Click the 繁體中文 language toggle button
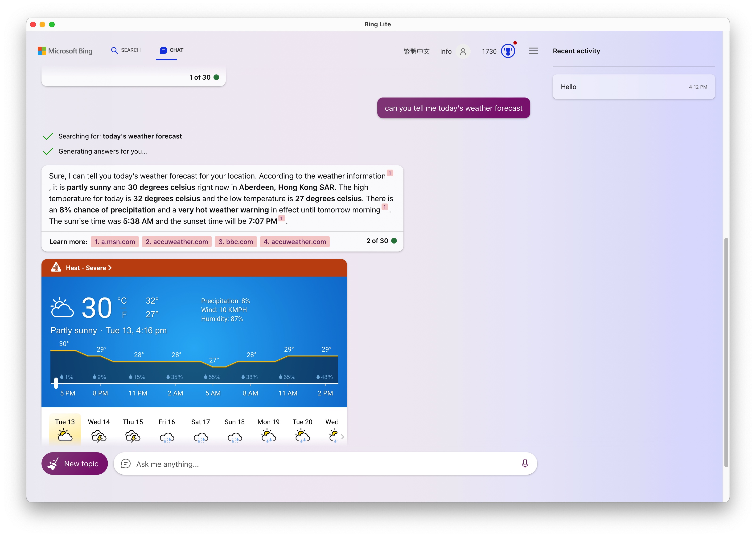Screen dimensions: 756x537 point(416,51)
